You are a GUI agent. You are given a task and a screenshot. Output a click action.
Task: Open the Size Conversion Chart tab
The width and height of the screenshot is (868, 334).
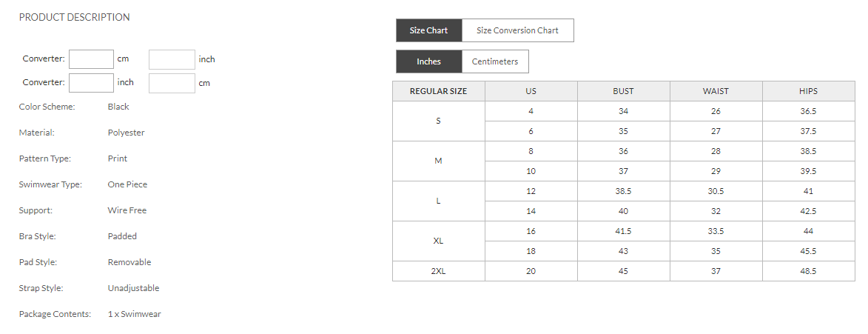(517, 30)
